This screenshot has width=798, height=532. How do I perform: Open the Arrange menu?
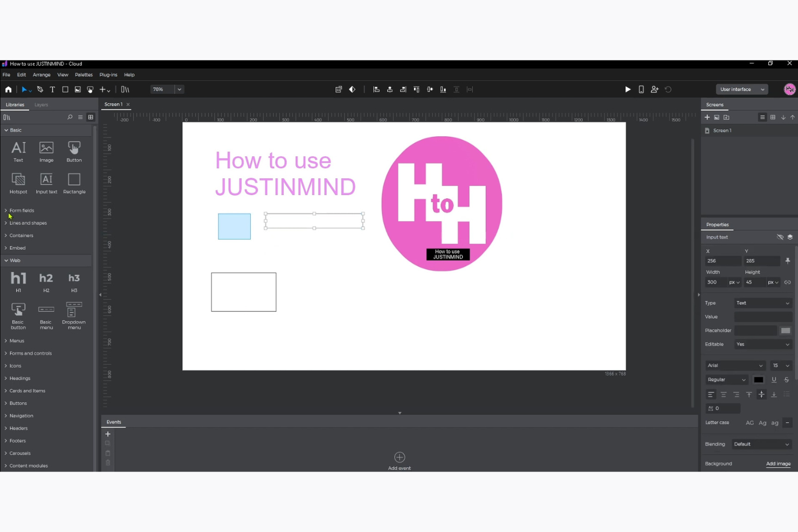[42, 75]
